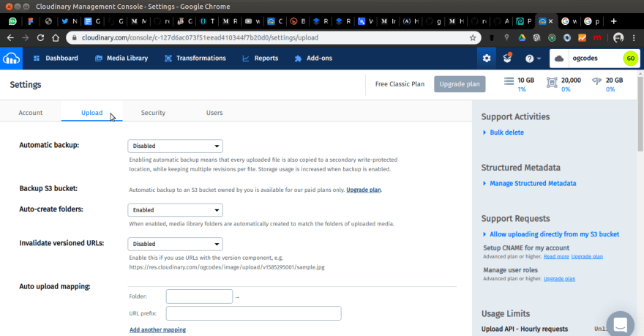Switch to the Google Docs browser tab
Viewport: 644px width, 336px height.
pos(92,21)
